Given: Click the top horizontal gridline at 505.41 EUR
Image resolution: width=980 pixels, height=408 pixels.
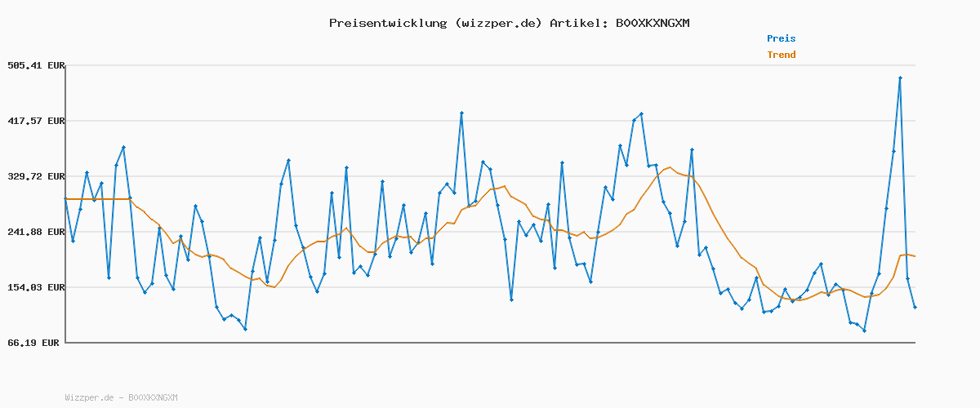Looking at the screenshot, I should pos(490,65).
